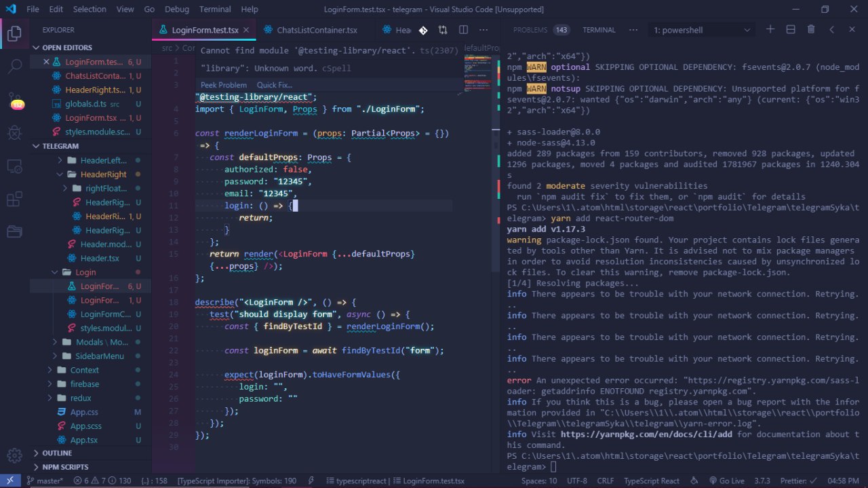Click the Symbols: 190 TypeScript Importer status
Image resolution: width=868 pixels, height=488 pixels.
(237, 481)
